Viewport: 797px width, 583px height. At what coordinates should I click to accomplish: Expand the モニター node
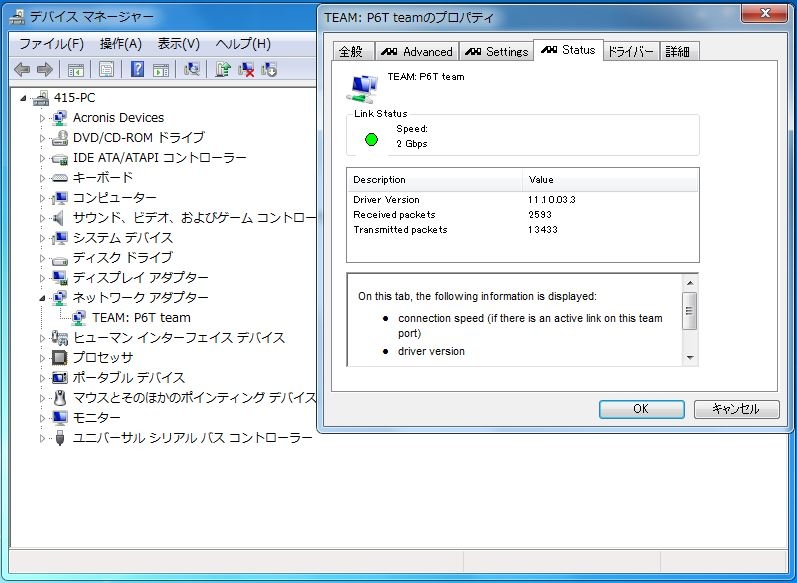[43, 418]
